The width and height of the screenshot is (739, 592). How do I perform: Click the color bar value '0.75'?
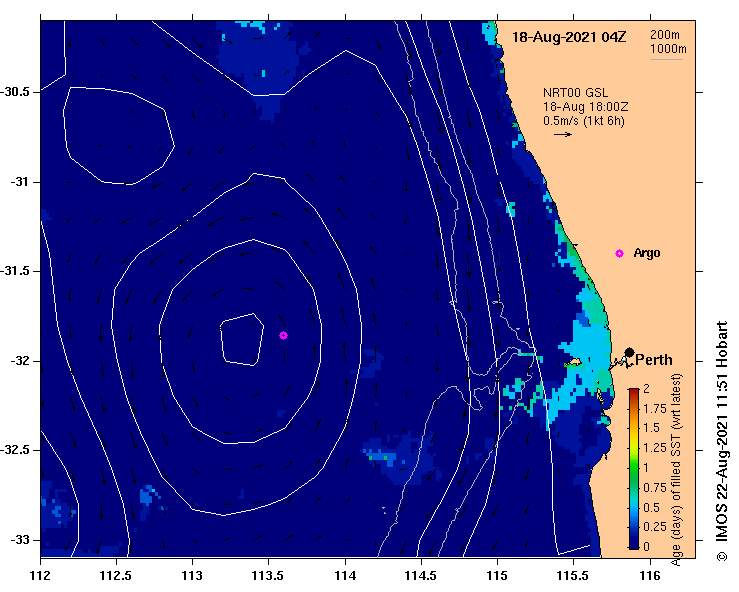click(655, 487)
